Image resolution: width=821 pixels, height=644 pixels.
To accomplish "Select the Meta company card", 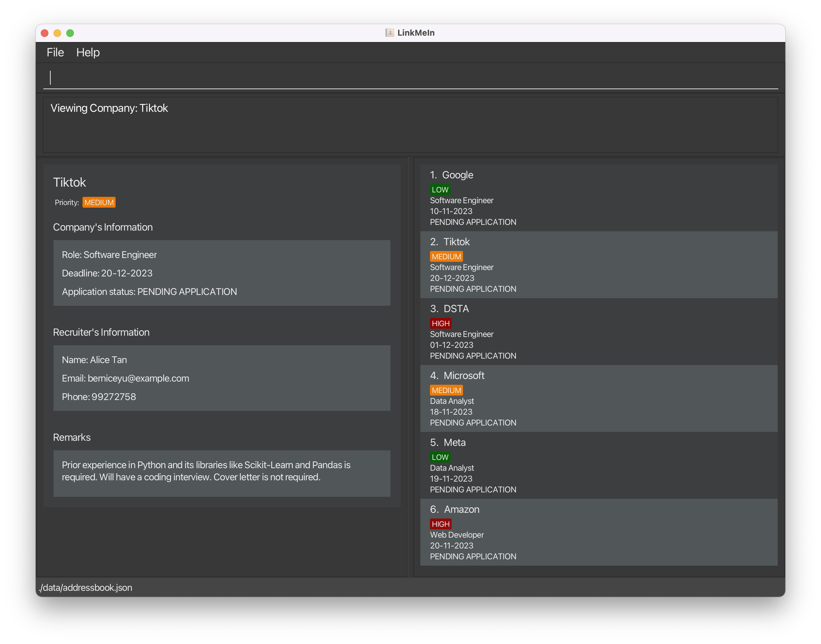I will [599, 465].
